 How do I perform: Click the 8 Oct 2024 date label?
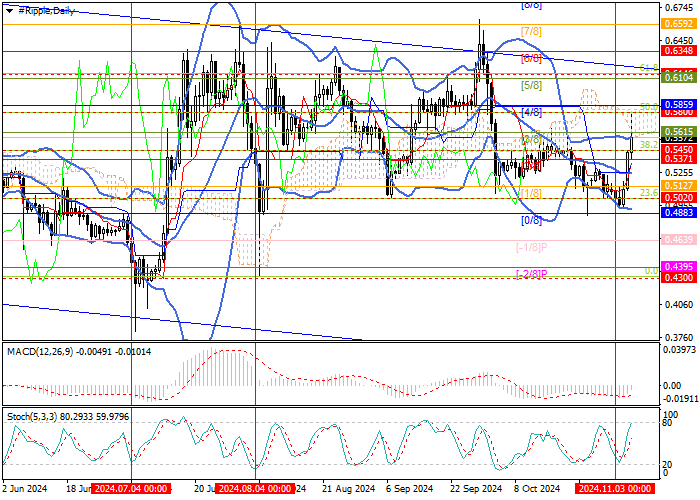coord(536,488)
